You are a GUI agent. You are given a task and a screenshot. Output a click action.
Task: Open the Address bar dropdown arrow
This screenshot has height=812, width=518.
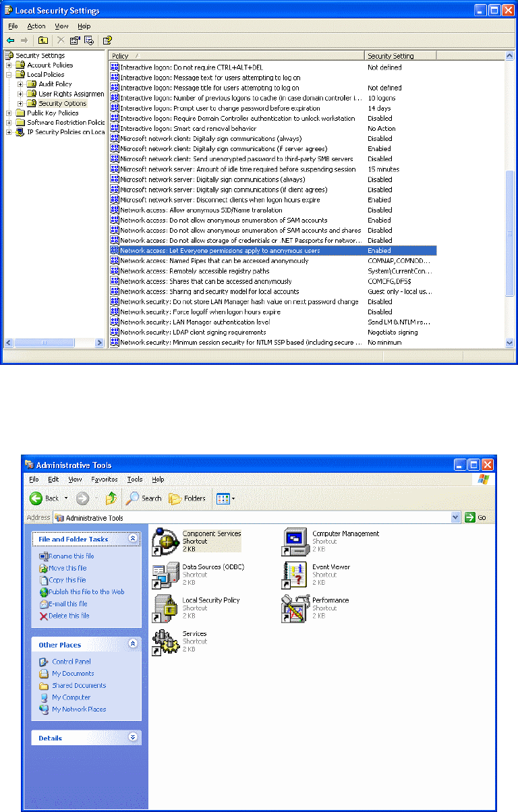coord(455,517)
